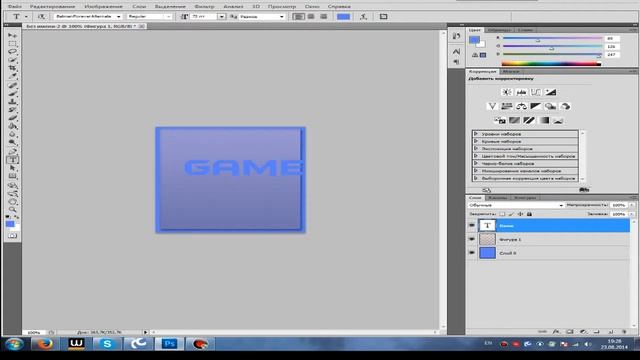
Task: Add a Gradient Map adjustment
Action: click(544, 120)
